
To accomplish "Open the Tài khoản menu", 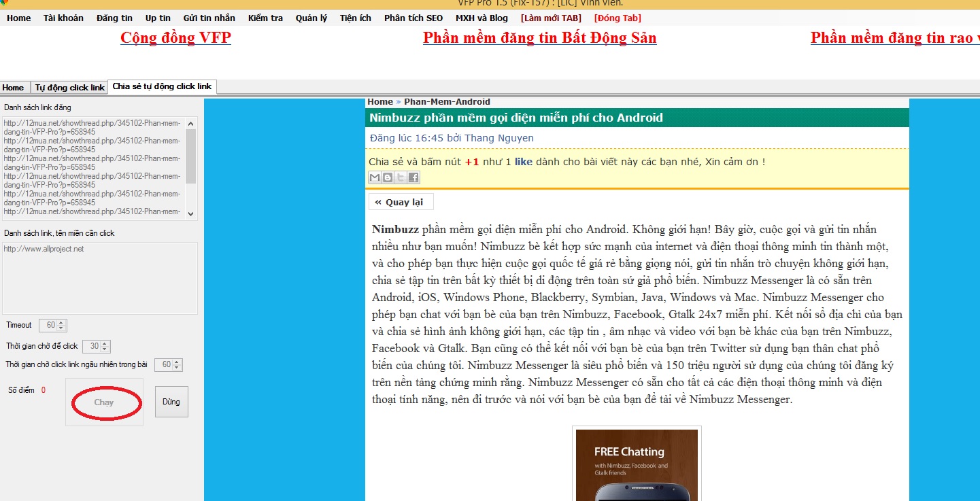I will [63, 18].
